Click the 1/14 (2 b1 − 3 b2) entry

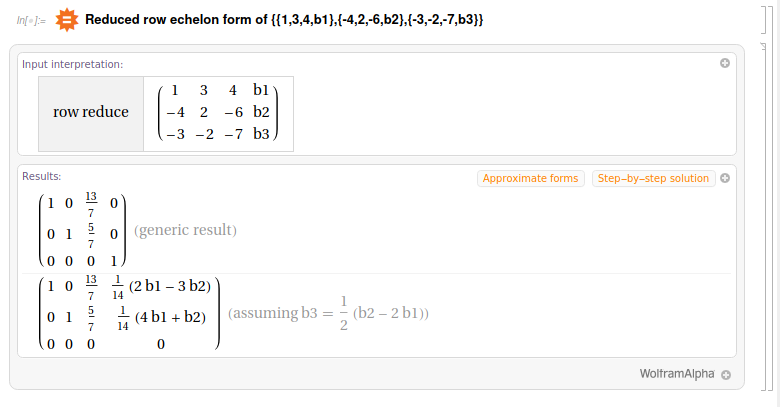[x=165, y=286]
